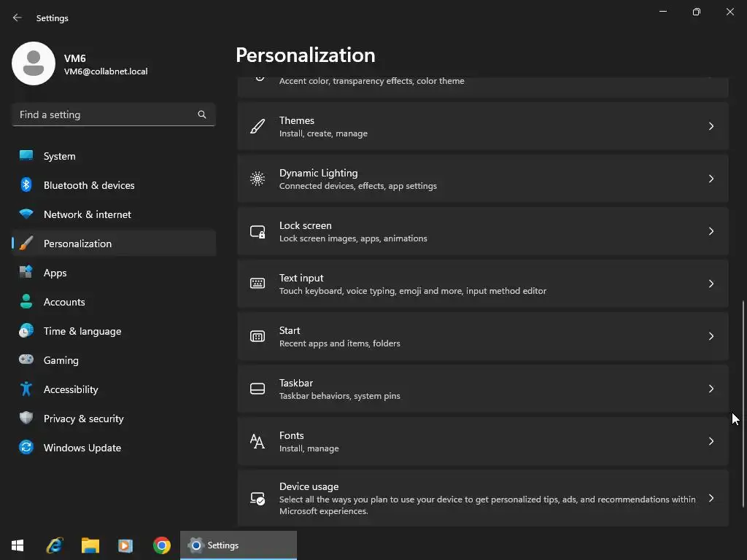The width and height of the screenshot is (747, 560).
Task: Go back using the arrow button
Action: click(x=18, y=17)
